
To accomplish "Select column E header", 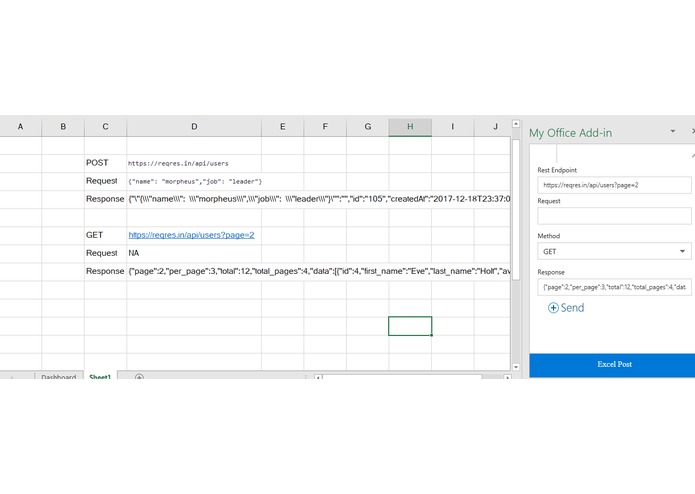I will pyautogui.click(x=282, y=127).
